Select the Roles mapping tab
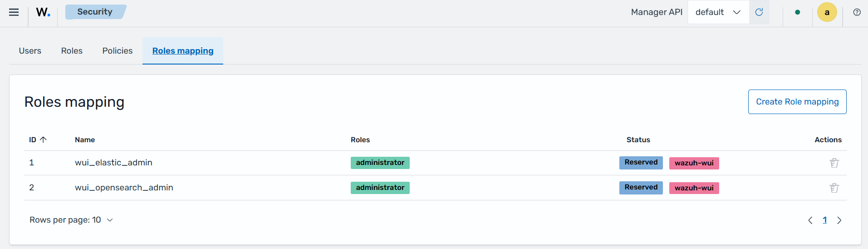The height and width of the screenshot is (249, 868). [x=183, y=51]
